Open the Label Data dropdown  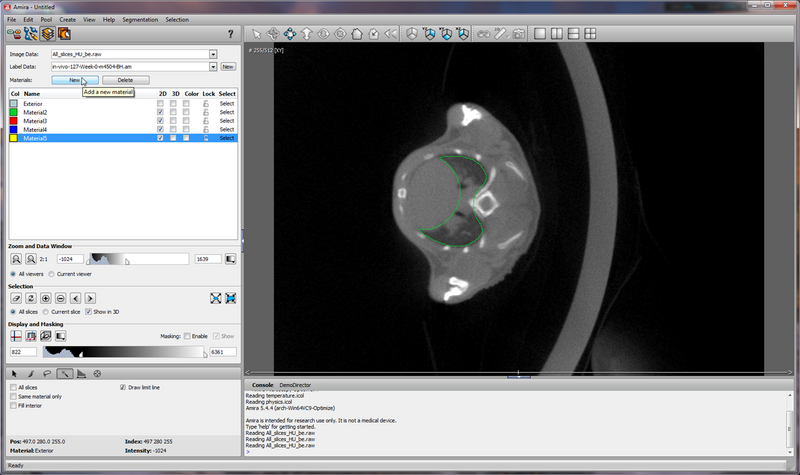point(213,66)
